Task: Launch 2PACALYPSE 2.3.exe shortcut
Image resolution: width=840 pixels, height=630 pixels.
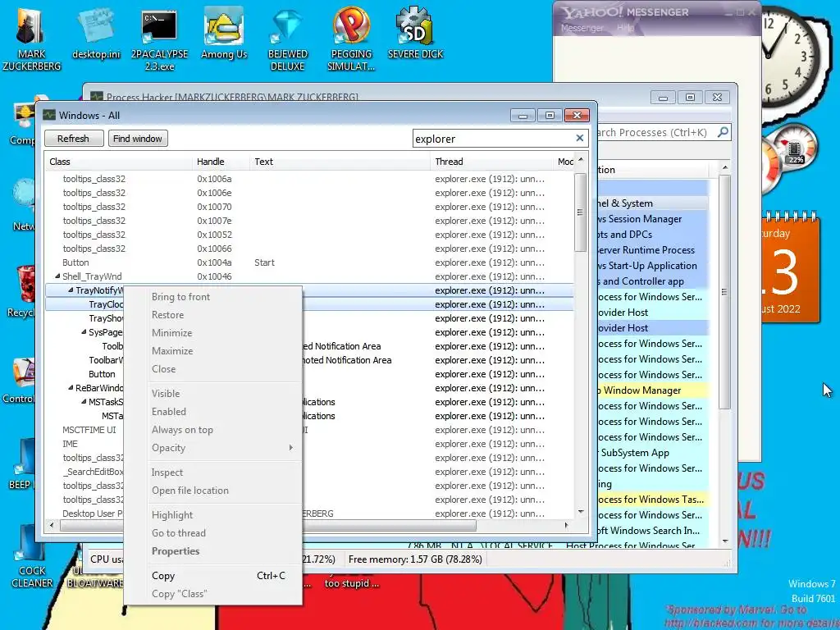Action: click(159, 39)
